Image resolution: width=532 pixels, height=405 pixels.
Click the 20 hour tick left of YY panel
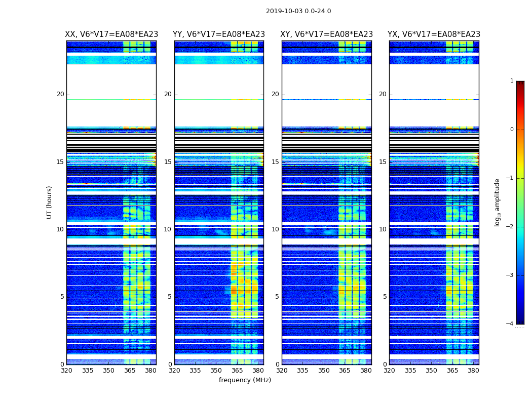coord(167,94)
